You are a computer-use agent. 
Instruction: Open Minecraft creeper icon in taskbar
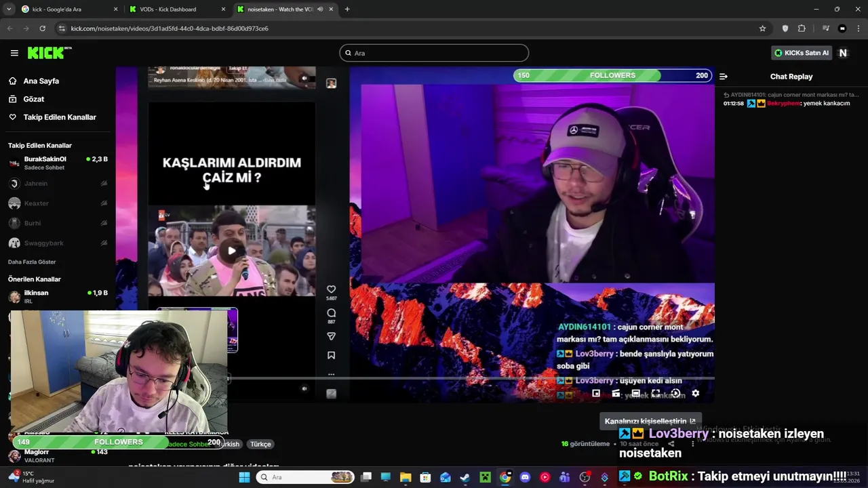pyautogui.click(x=485, y=477)
